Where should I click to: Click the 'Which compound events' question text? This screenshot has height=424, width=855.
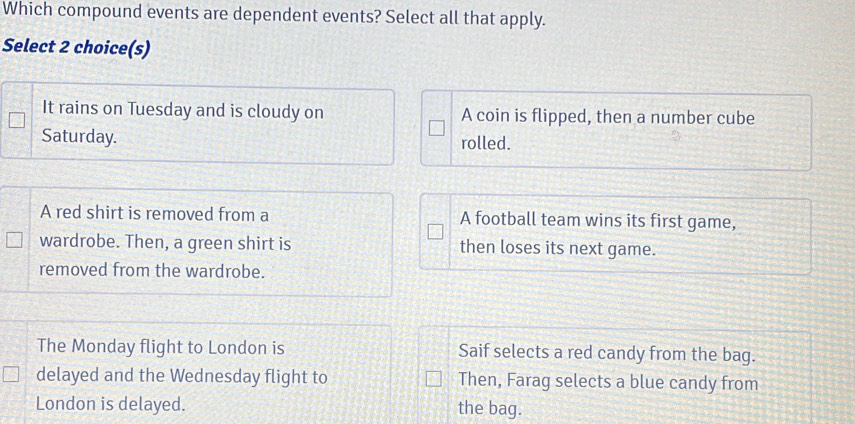(x=274, y=18)
